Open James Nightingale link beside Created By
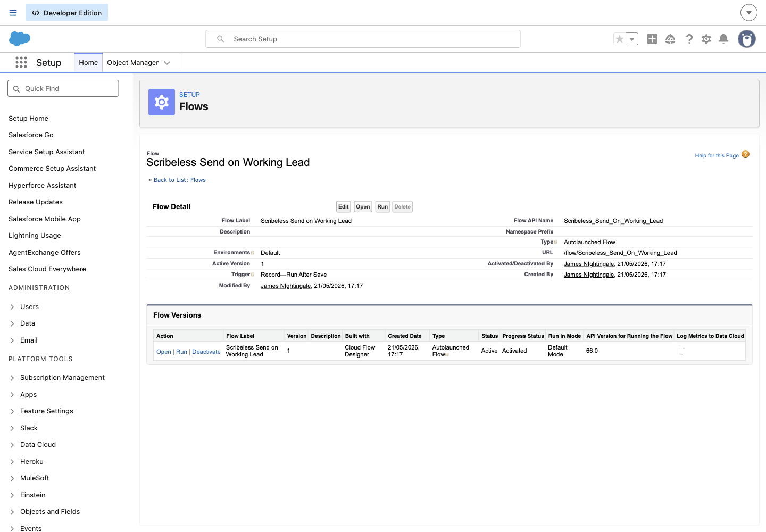The image size is (766, 532). 589,275
